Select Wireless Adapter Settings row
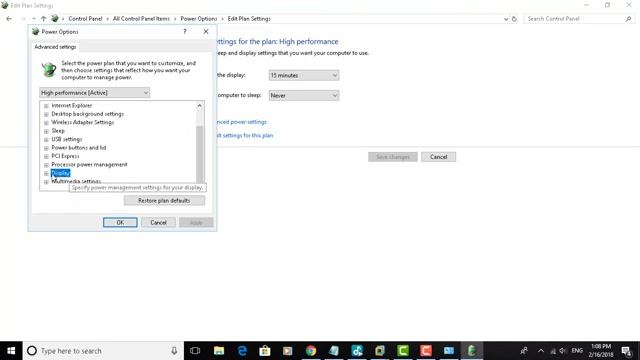 tap(82, 122)
